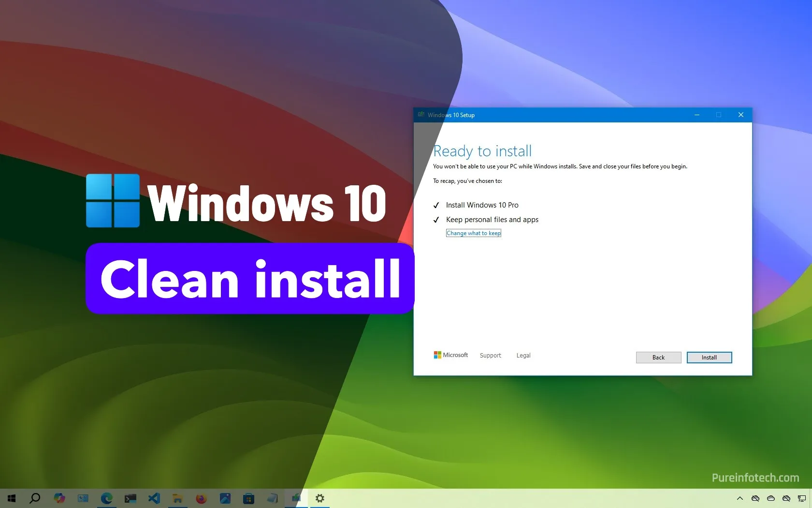The height and width of the screenshot is (508, 812).
Task: Open Windows Settings via the gear icon
Action: tap(319, 498)
